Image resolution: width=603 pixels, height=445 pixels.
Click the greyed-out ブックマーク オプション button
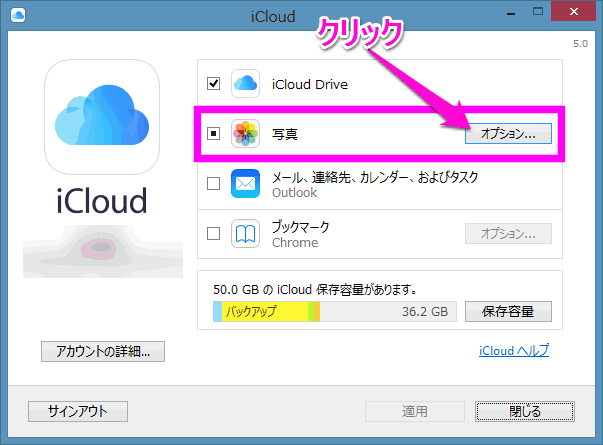coord(508,234)
